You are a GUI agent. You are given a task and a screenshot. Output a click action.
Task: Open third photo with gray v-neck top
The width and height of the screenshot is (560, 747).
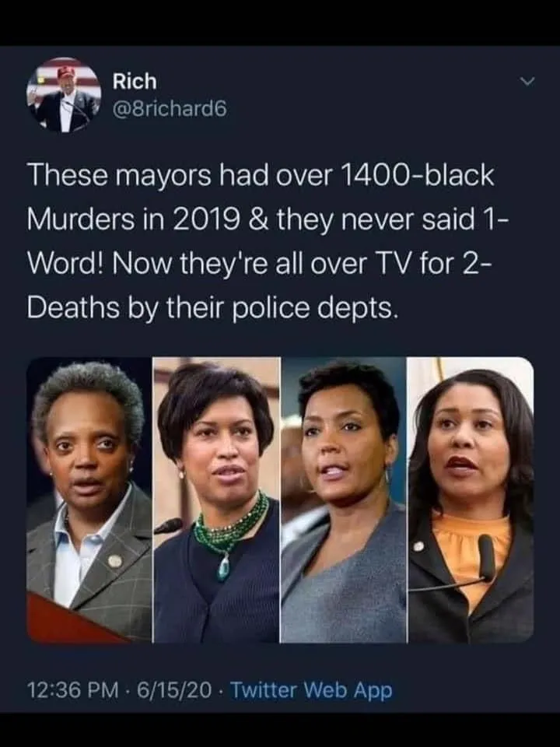click(344, 500)
